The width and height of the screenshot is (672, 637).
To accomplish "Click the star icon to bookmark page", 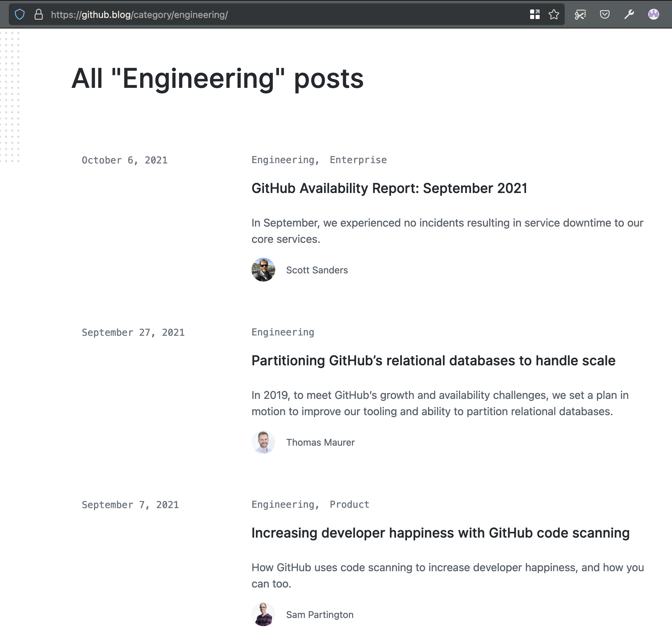I will point(554,14).
